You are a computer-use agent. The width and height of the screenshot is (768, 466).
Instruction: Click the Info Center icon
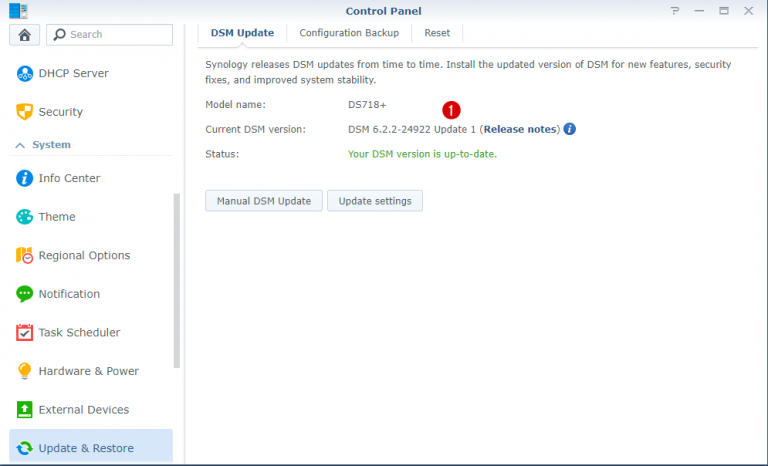click(x=24, y=178)
